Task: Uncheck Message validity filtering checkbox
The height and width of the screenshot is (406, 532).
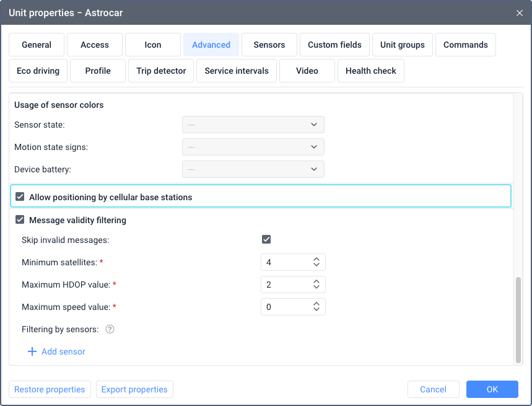Action: coord(20,220)
